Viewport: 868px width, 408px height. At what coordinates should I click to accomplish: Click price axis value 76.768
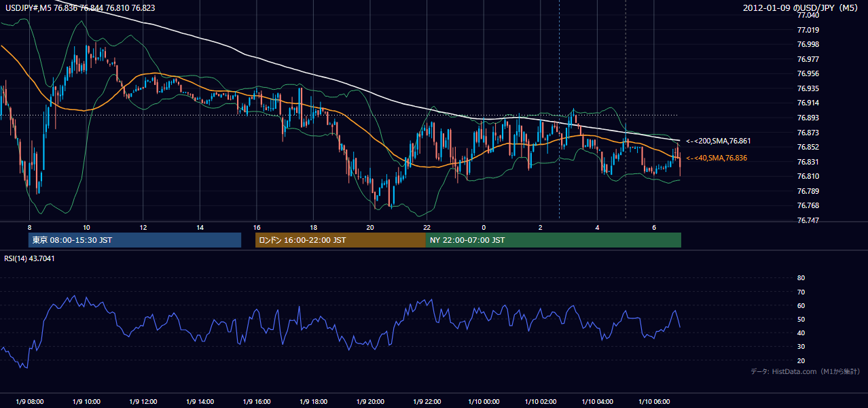click(808, 205)
